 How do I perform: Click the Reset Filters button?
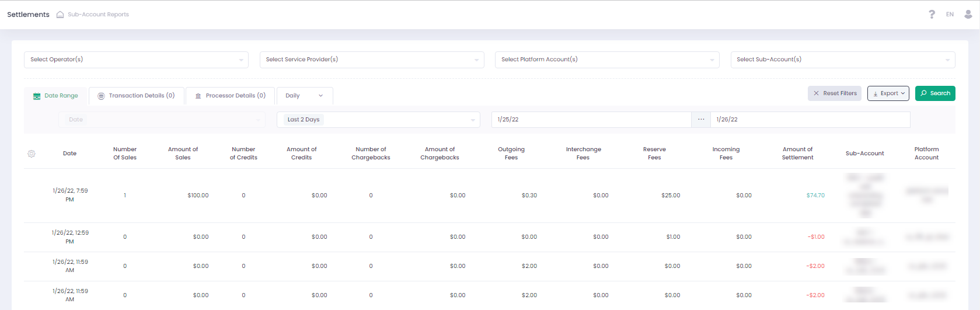click(834, 93)
